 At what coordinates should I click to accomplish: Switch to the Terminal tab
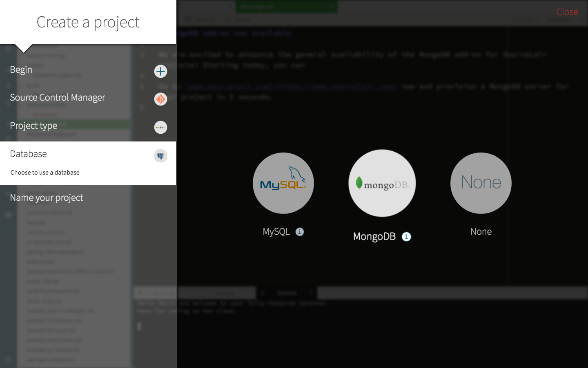[287, 293]
